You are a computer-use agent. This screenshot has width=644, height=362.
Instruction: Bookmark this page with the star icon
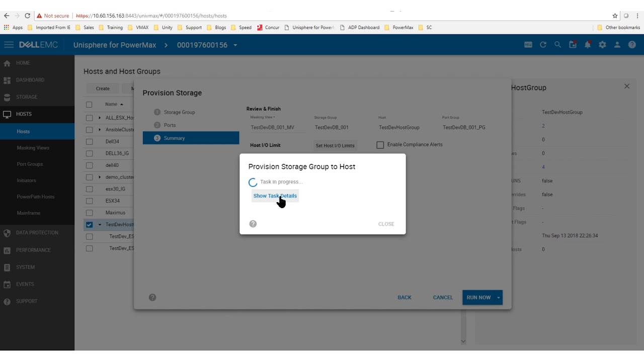[x=615, y=16]
